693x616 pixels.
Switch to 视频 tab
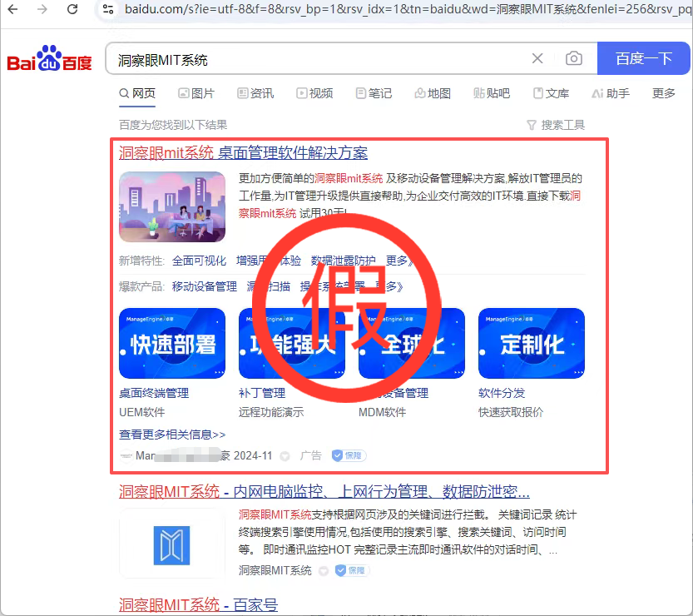[314, 93]
